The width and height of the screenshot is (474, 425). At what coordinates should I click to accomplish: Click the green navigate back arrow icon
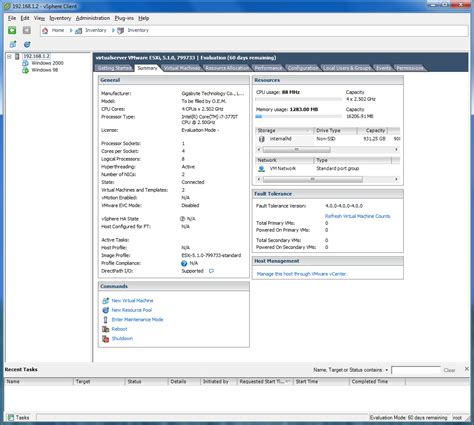[x=12, y=30]
